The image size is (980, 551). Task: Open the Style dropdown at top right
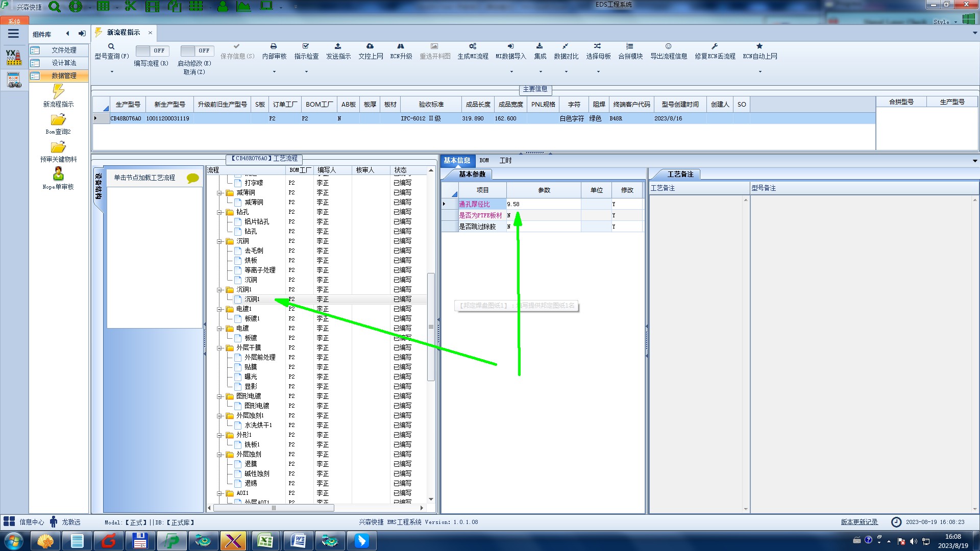[945, 22]
